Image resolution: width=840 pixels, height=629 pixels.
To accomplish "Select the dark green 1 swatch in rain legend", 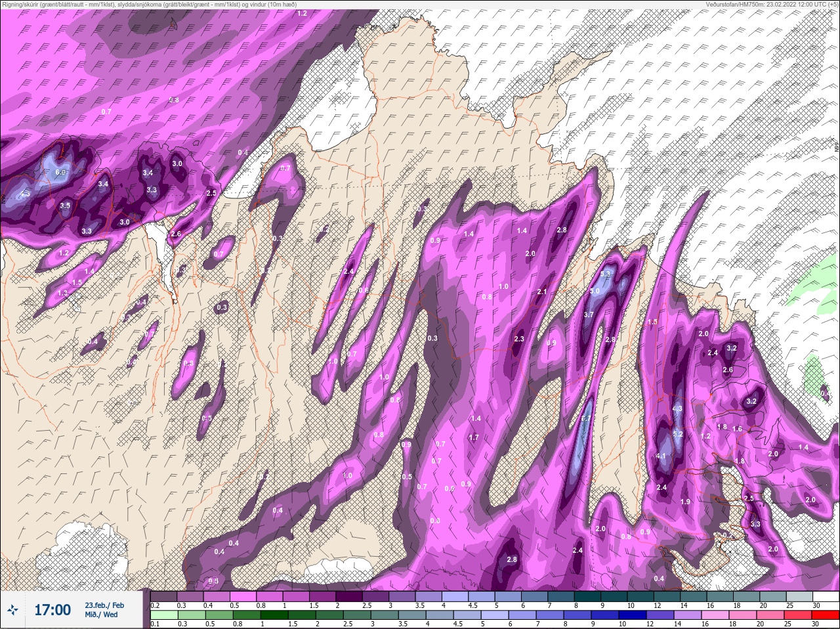I will coord(273,615).
